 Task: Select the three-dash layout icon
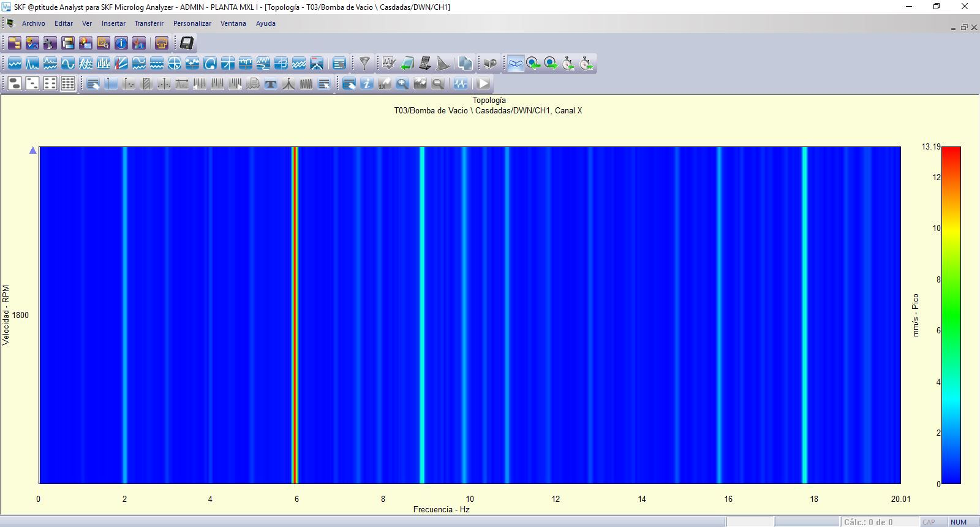click(x=32, y=83)
